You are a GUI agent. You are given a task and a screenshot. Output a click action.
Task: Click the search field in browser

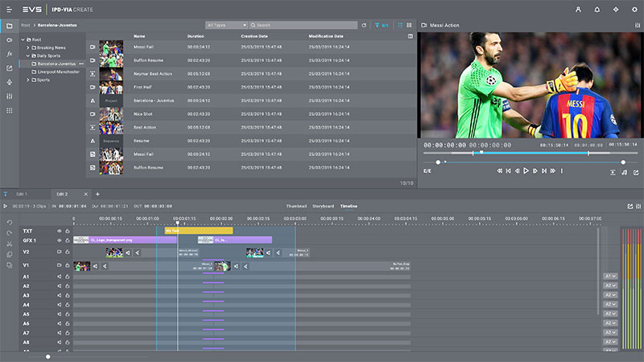pyautogui.click(x=303, y=25)
